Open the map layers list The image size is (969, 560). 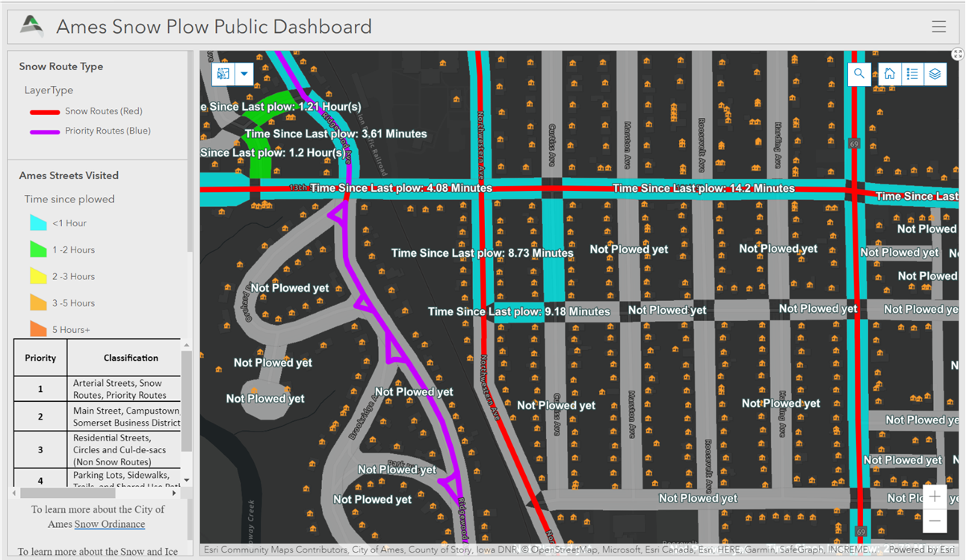935,73
